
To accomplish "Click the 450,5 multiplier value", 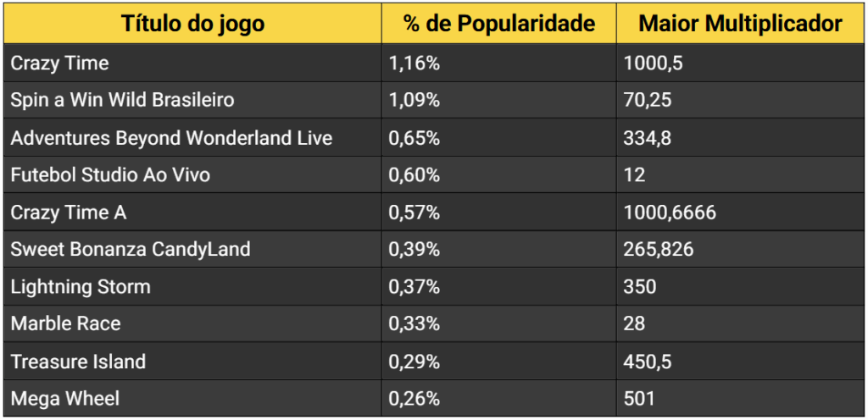I will 648,362.
